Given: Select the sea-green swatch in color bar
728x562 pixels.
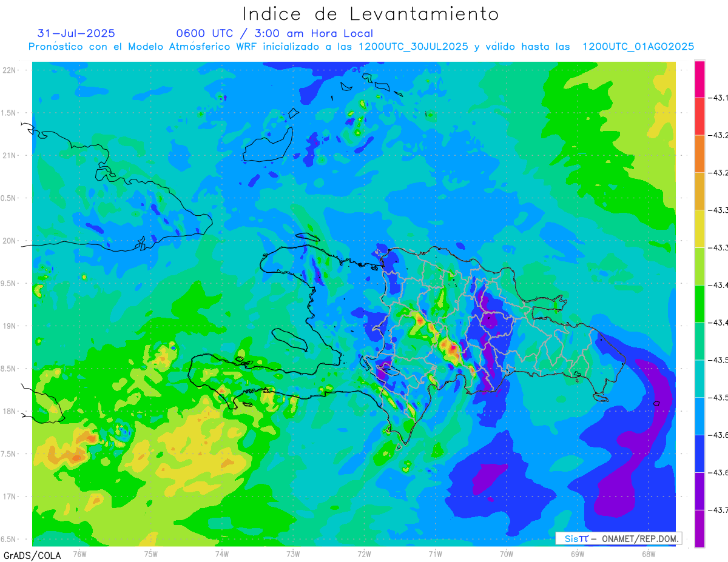Looking at the screenshot, I should (699, 341).
